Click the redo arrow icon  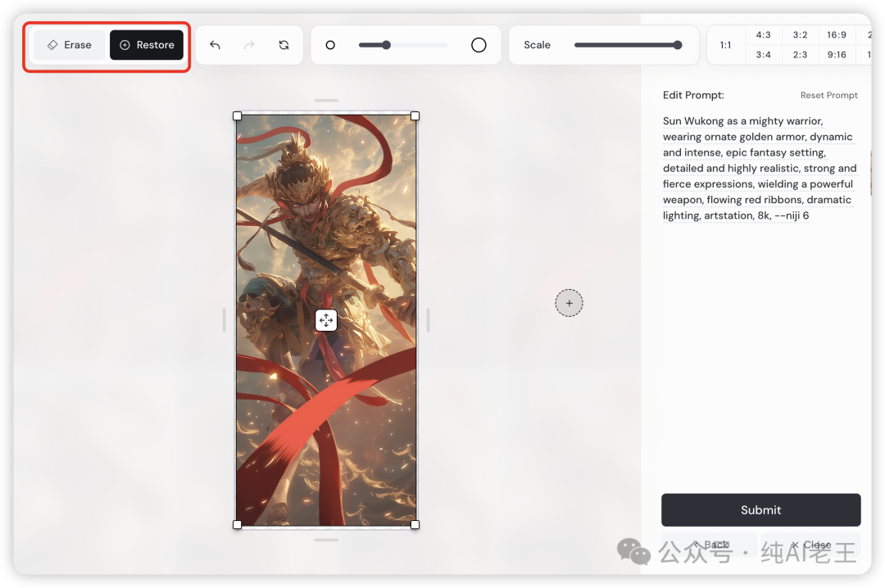click(x=249, y=45)
